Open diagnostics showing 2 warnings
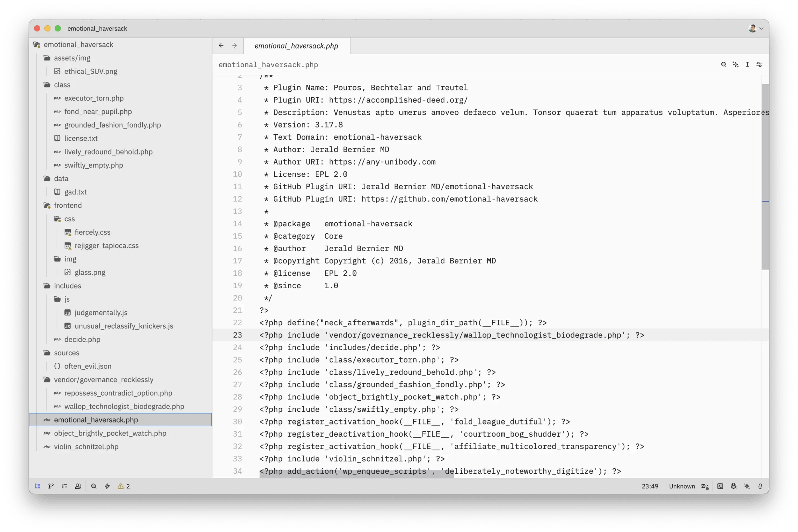Image resolution: width=798 pixels, height=532 pixels. tap(124, 486)
